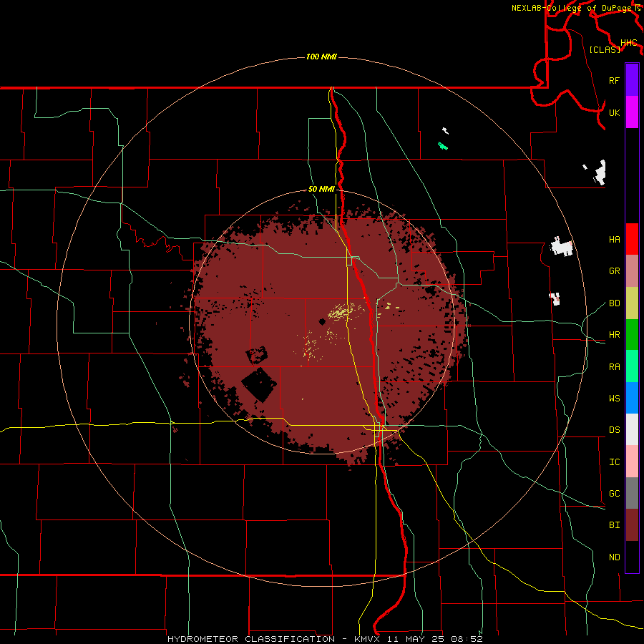The image size is (644, 644).
Task: Click the NEXLAB-College of DuPage text
Action: (572, 8)
